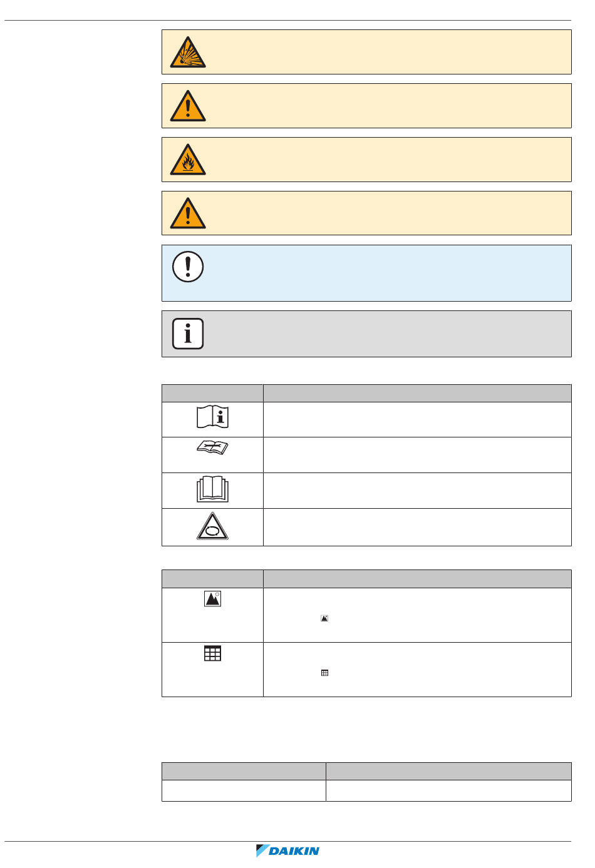The width and height of the screenshot is (595, 868).
Task: Click the explosive material warning icon
Action: 188,52
